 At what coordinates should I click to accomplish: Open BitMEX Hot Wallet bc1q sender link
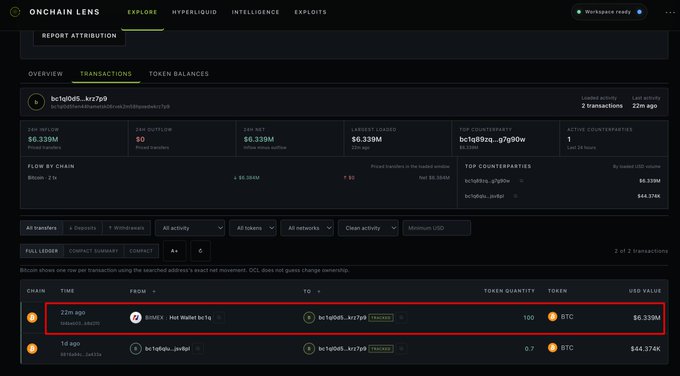click(x=178, y=317)
